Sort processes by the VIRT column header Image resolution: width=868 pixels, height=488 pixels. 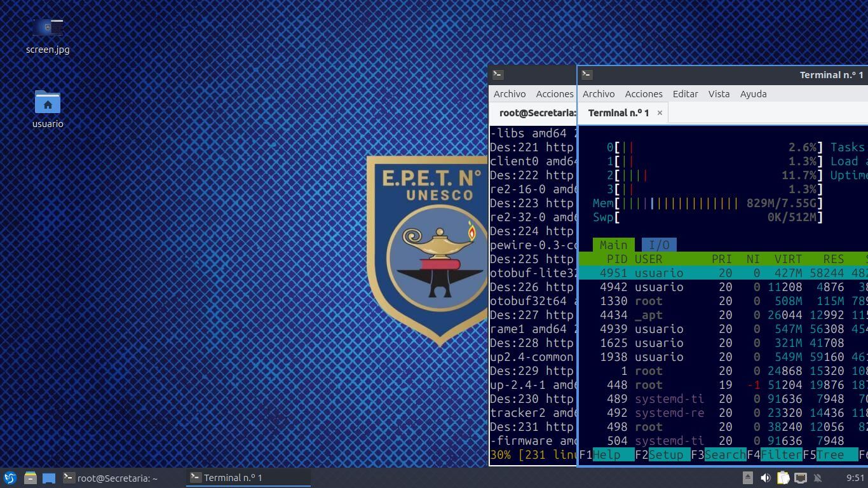point(788,259)
